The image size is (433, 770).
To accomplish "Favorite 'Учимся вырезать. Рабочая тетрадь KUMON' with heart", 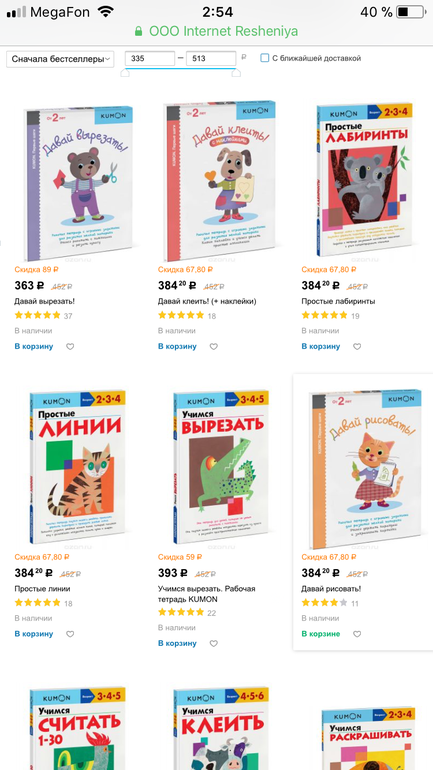I will (214, 644).
